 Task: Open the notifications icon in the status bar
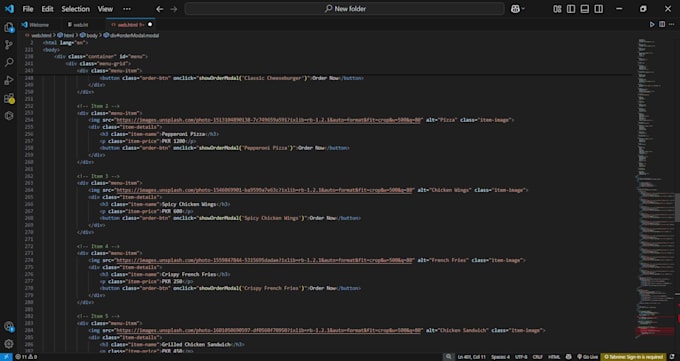click(x=672, y=357)
